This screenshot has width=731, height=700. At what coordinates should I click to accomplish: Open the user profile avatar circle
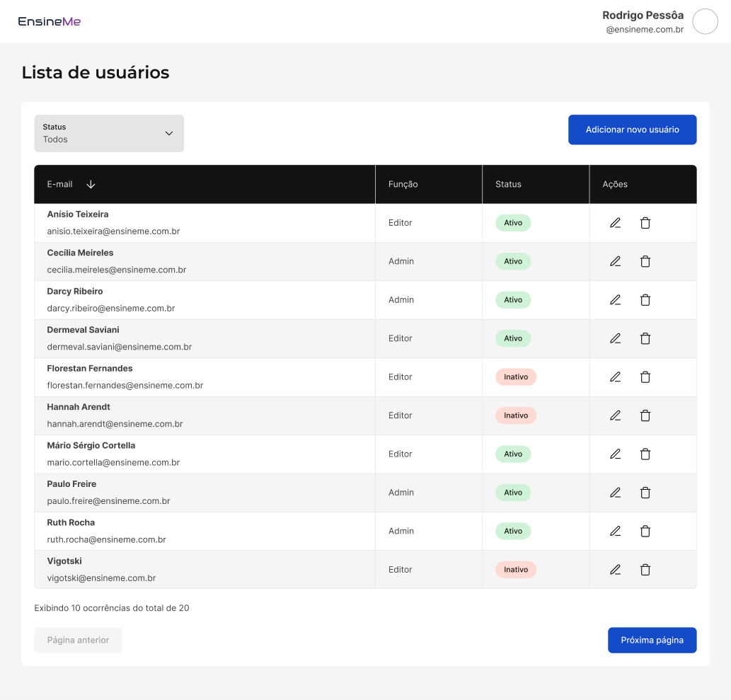[705, 22]
